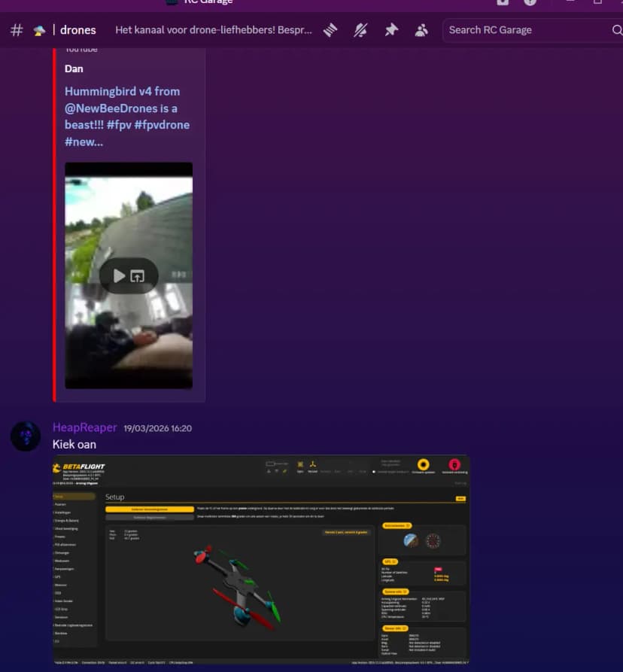
Task: Play the embedded YouTube video
Action: click(x=119, y=275)
